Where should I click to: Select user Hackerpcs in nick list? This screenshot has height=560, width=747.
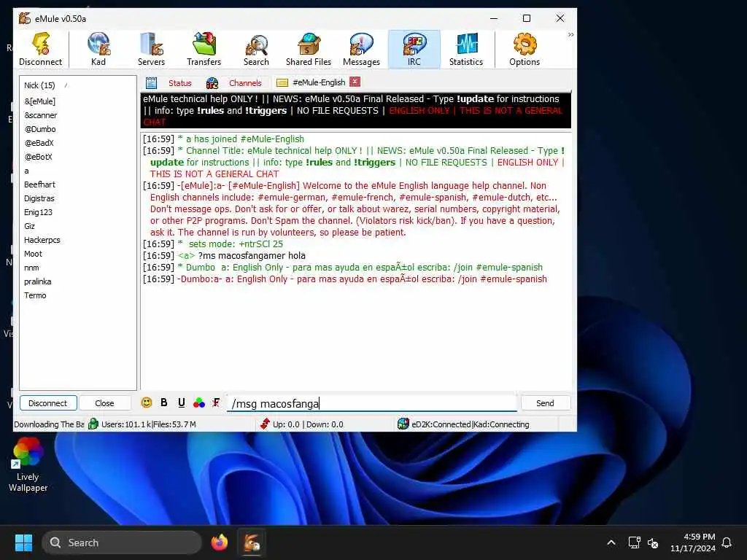pyautogui.click(x=42, y=240)
